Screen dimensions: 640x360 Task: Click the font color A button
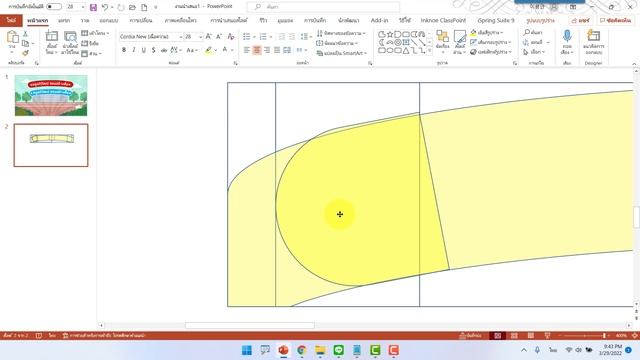[x=225, y=50]
